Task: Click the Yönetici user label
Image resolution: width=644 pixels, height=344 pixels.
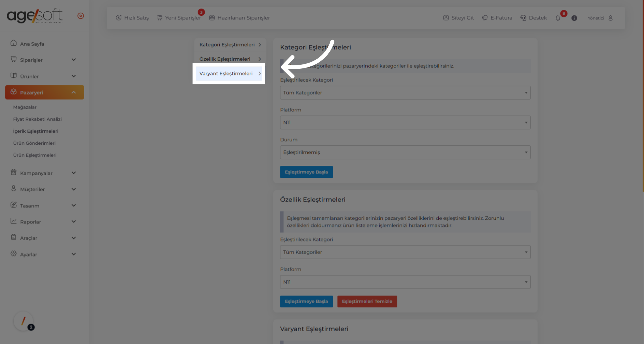Action: pyautogui.click(x=596, y=18)
